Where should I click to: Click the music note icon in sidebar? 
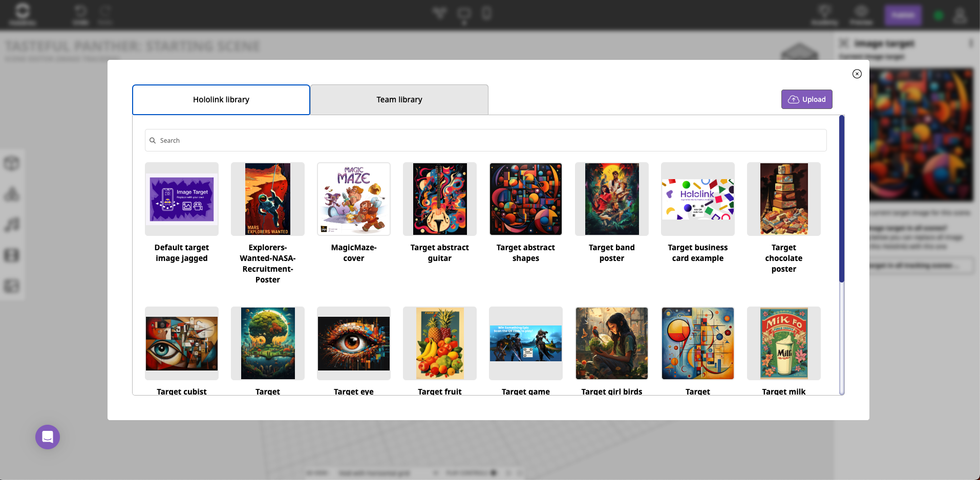12,224
